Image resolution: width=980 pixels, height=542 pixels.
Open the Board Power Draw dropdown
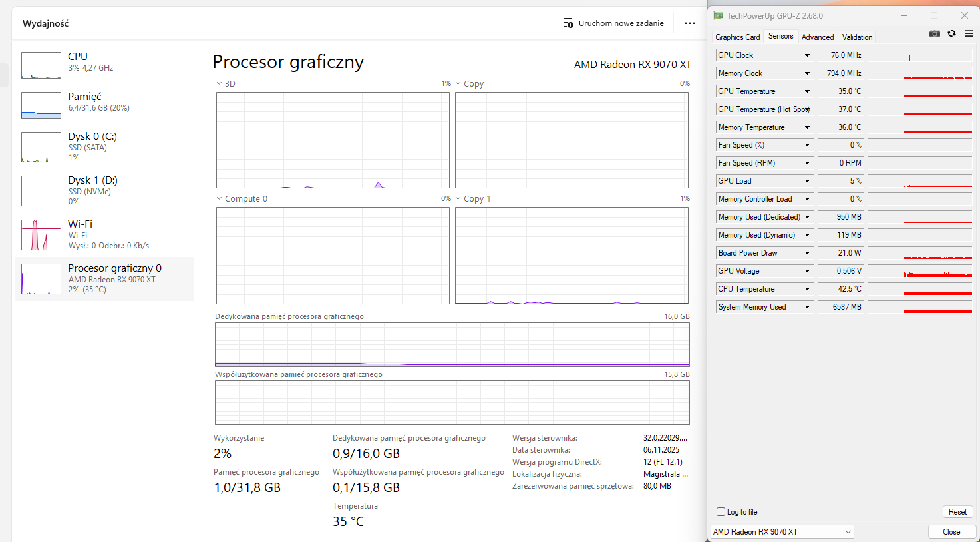(807, 253)
